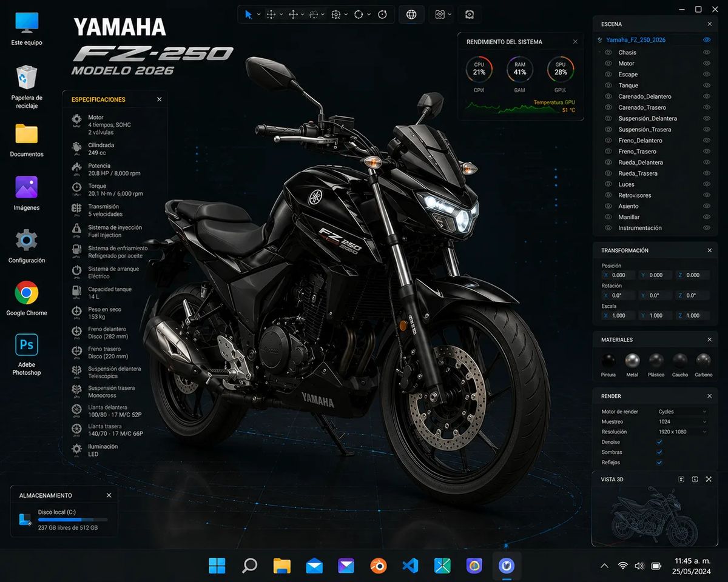Click the orange Blender-style taskbar icon

click(379, 566)
